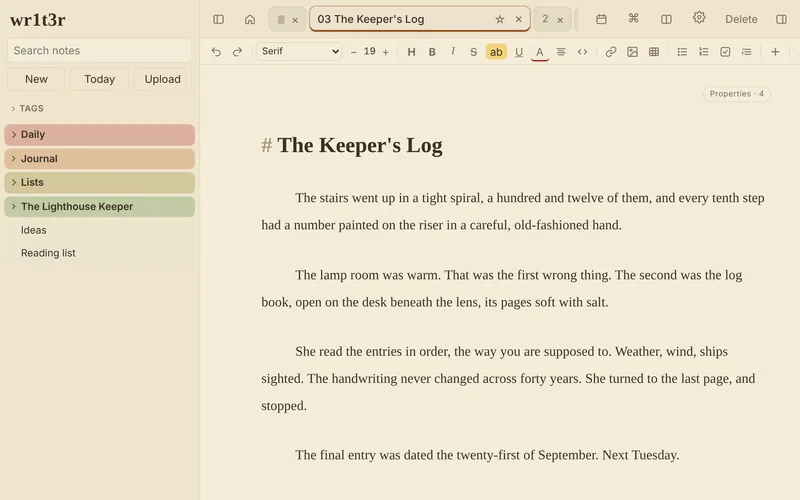
Task: Click the paragraph starting 'The lamp room'
Action: point(502,289)
